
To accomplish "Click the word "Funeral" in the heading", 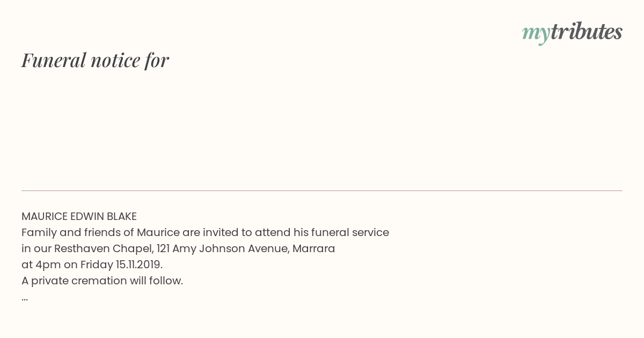I will (54, 60).
